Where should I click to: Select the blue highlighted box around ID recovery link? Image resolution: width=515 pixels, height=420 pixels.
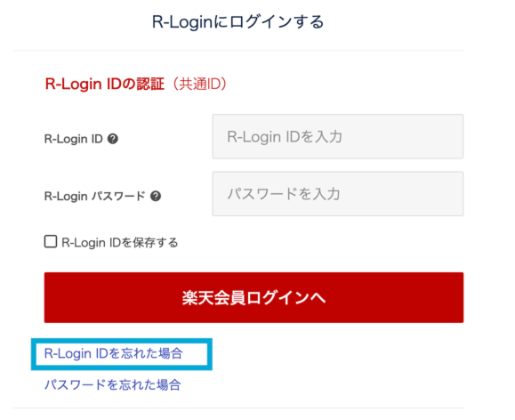click(x=122, y=354)
